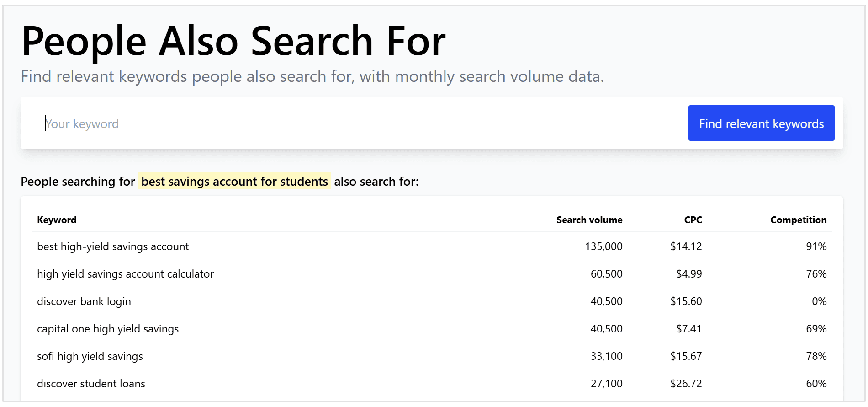The height and width of the screenshot is (407, 868).
Task: Select the sofi high yield savings keyword
Action: click(90, 356)
